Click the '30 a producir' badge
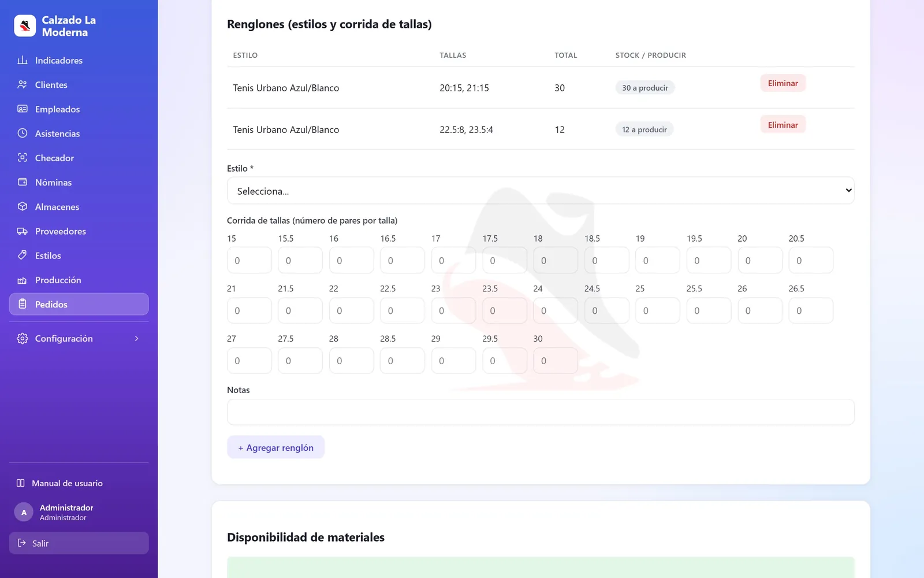This screenshot has height=578, width=924. (x=645, y=88)
